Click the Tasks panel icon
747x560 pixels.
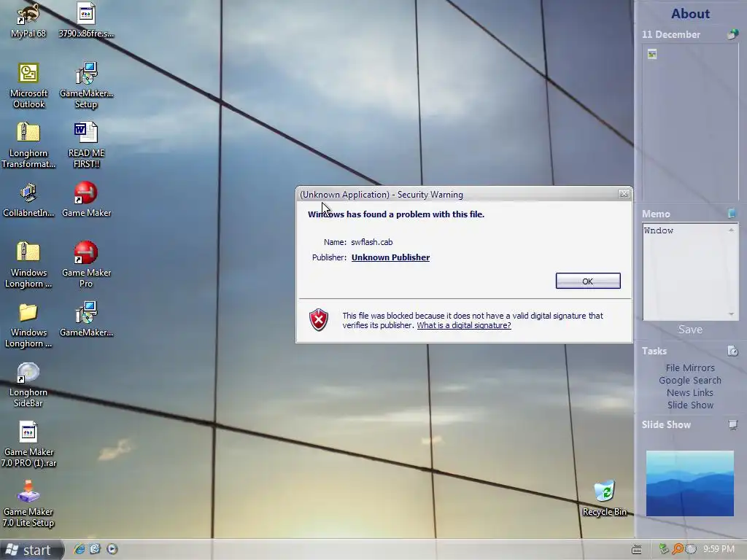[732, 351]
